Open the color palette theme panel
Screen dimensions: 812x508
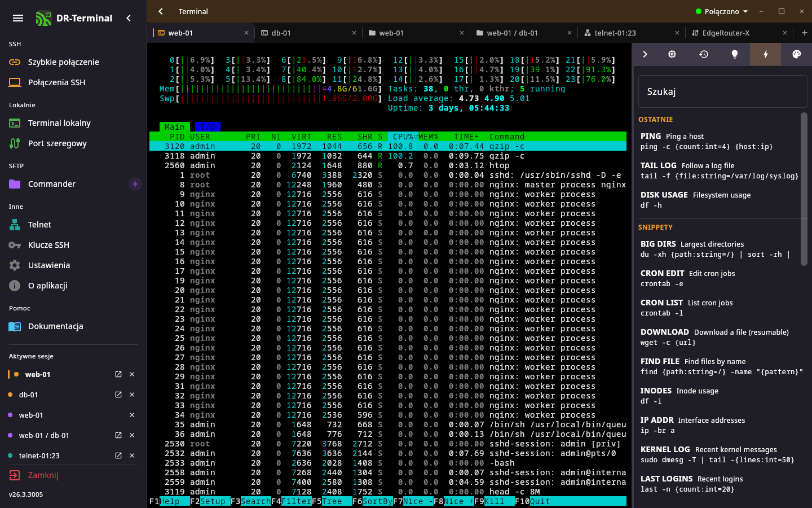pos(796,54)
